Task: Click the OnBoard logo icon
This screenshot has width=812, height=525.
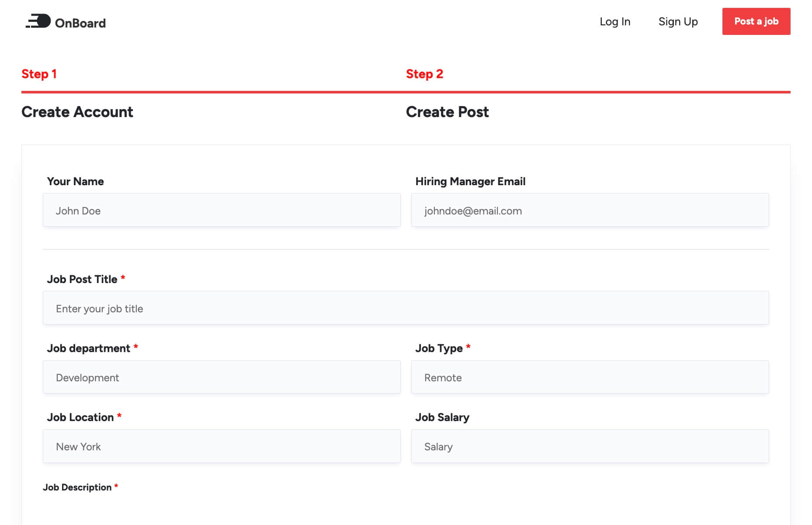Action: (x=38, y=21)
